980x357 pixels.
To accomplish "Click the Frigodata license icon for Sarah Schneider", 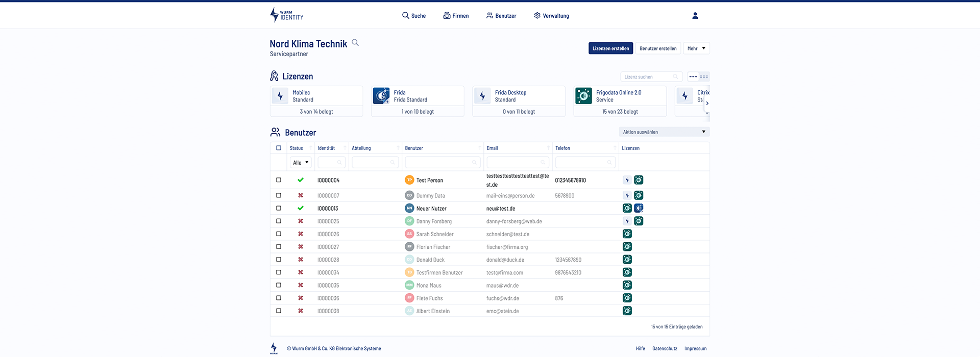I will coord(627,234).
